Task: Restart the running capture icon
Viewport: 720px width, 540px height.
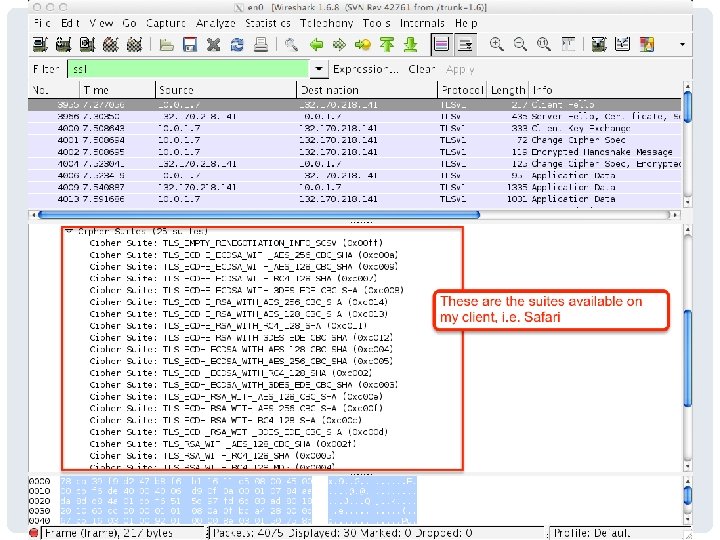Action: pos(134,45)
